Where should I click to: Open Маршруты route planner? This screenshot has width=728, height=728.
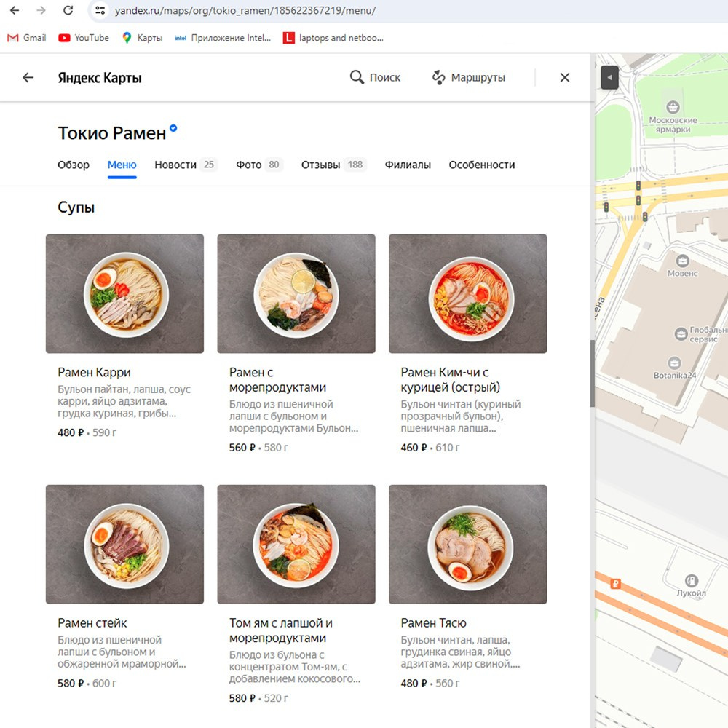[x=468, y=77]
